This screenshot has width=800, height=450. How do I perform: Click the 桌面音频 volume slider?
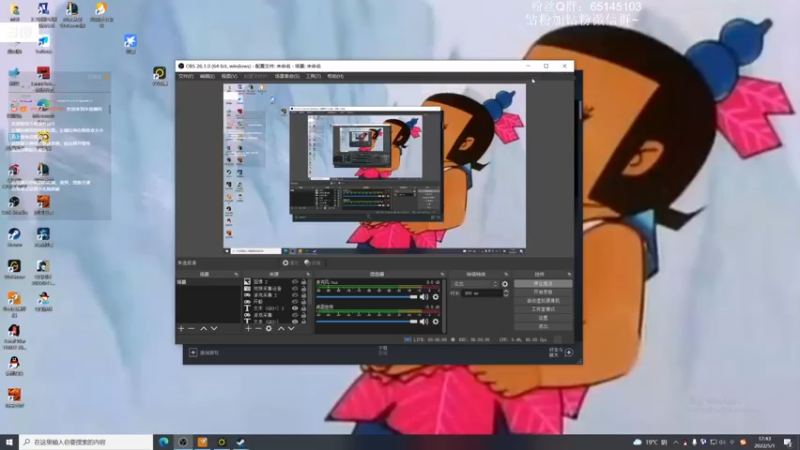point(367,321)
